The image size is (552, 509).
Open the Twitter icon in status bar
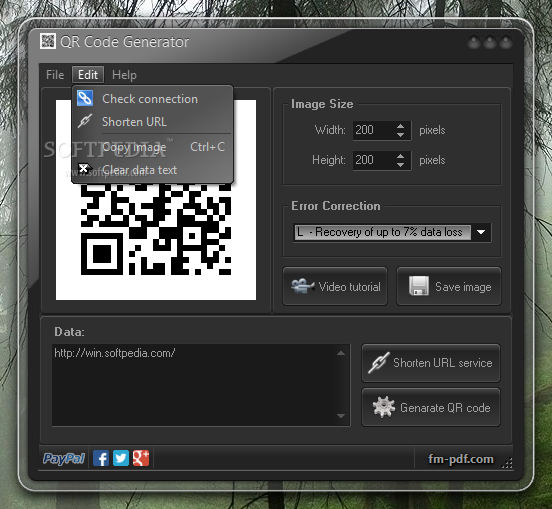pos(121,458)
